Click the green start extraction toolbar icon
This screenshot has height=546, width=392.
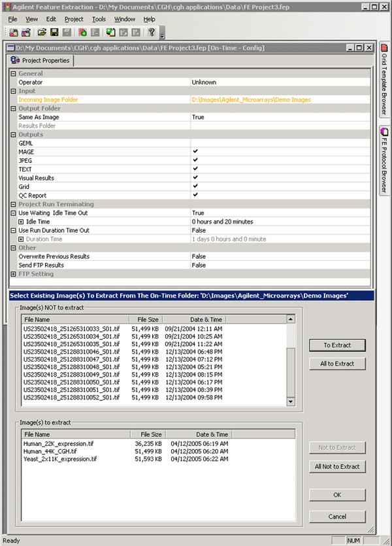(111, 32)
